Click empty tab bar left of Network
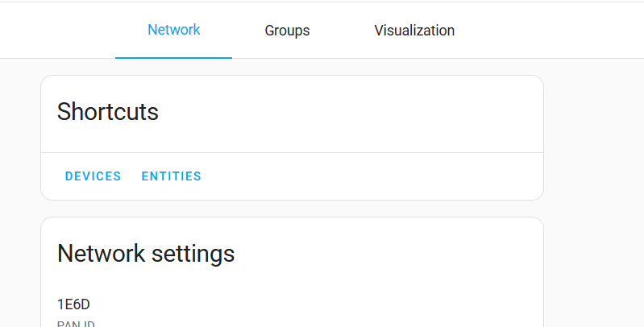This screenshot has width=644, height=327. (x=56, y=31)
